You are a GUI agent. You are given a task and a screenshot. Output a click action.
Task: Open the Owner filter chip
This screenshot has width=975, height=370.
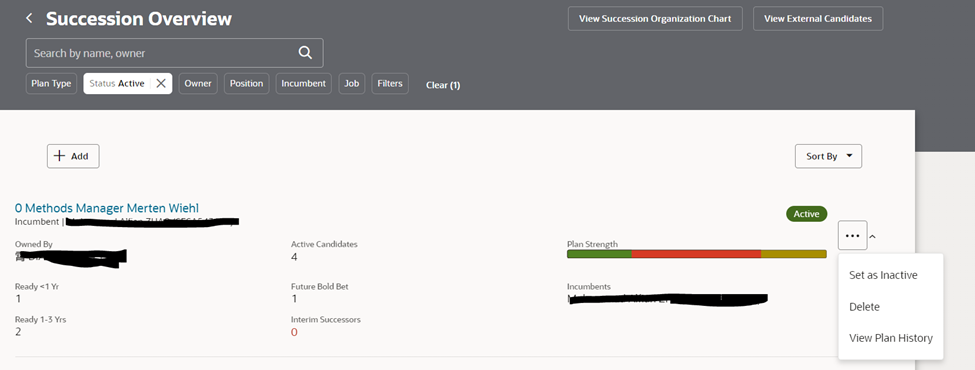(x=198, y=83)
